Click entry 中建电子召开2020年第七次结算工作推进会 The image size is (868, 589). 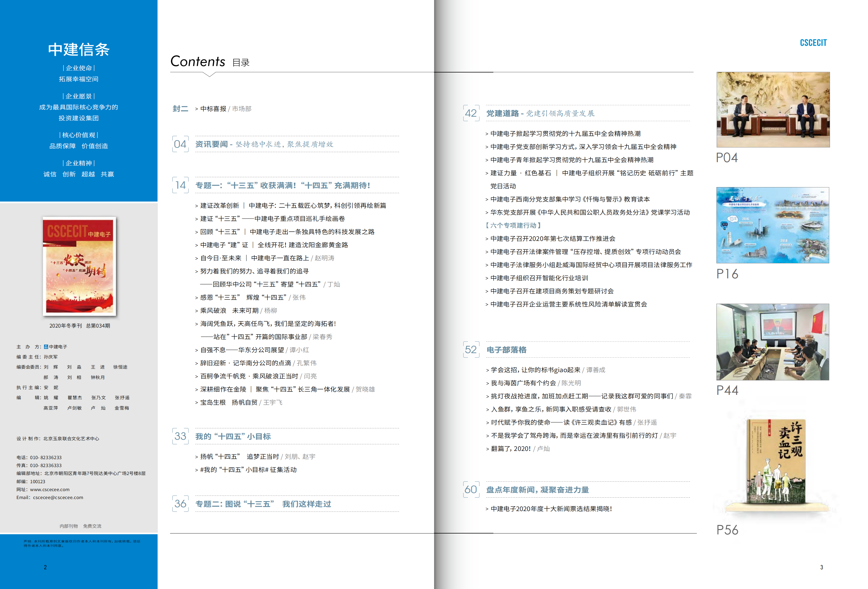(x=550, y=239)
